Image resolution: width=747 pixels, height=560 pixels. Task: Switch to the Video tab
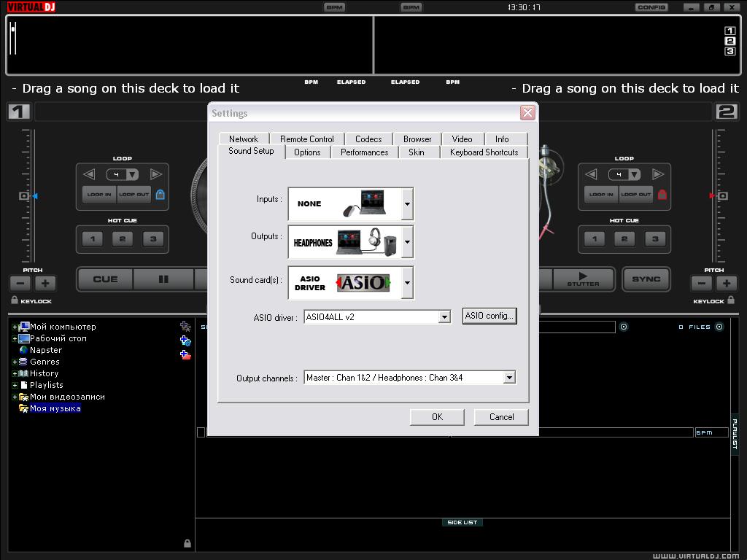tap(462, 139)
